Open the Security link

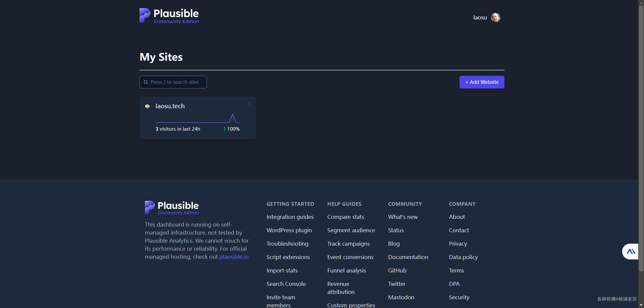click(x=459, y=297)
